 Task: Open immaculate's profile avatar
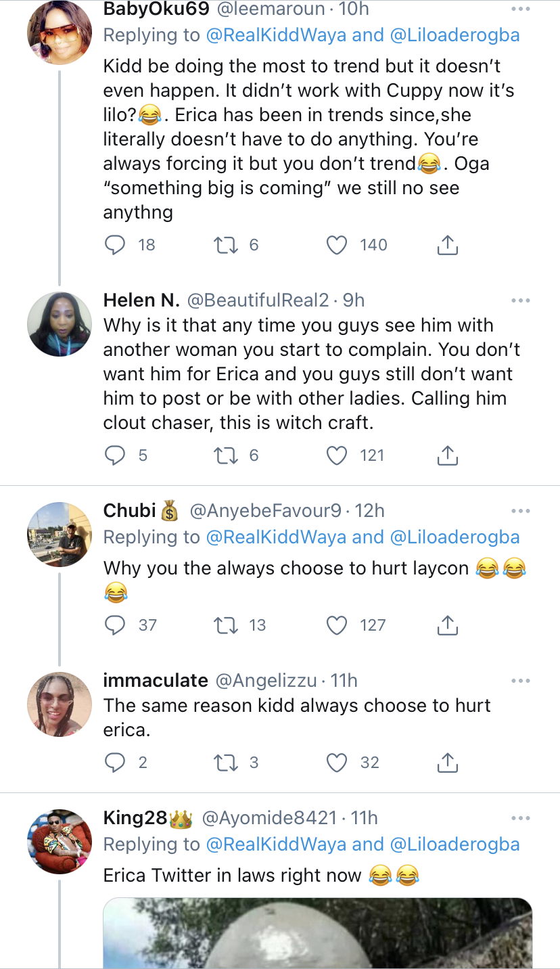60,704
